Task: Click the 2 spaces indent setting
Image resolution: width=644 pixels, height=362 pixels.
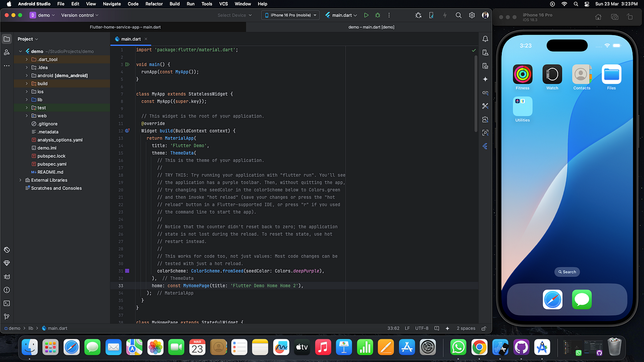Action: [466, 328]
